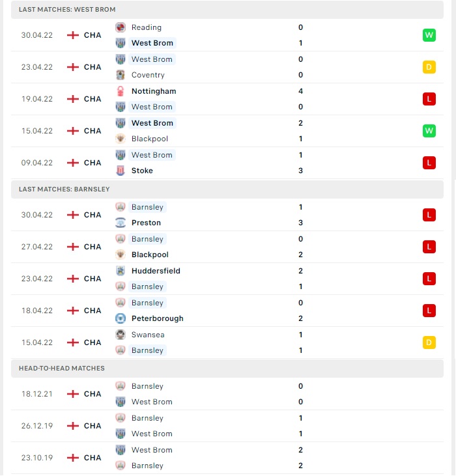The height and width of the screenshot is (476, 456).
Task: Click the Peterborough club crest icon
Action: pos(121,318)
